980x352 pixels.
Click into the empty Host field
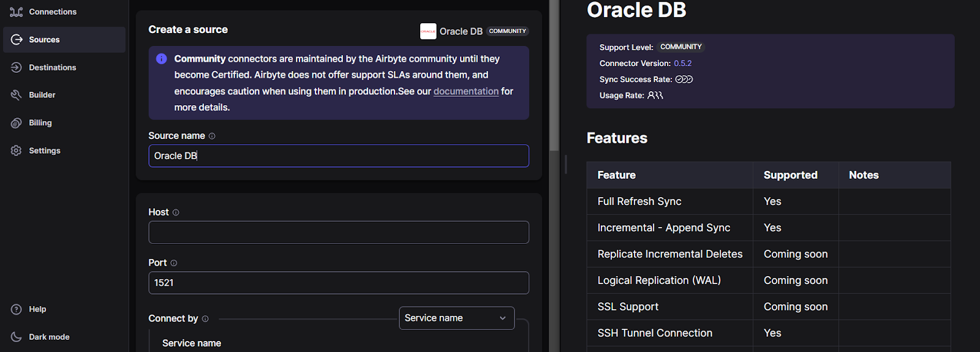coord(339,233)
